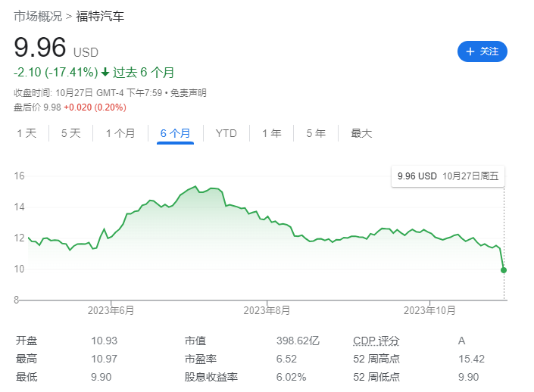The width and height of the screenshot is (534, 392).
Task: Click the 关注 follow button
Action: (482, 51)
